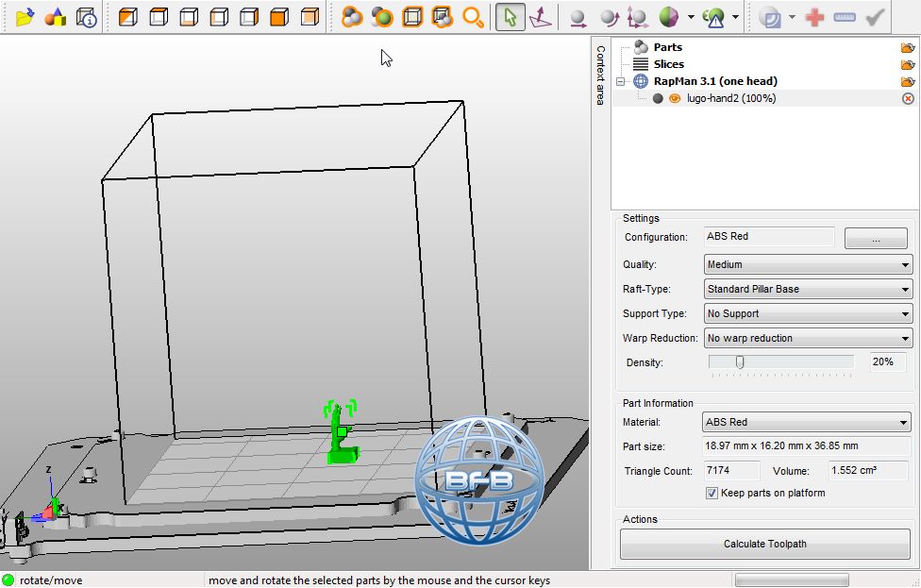The height and width of the screenshot is (588, 921).
Task: Click the Density slider handle
Action: point(740,362)
